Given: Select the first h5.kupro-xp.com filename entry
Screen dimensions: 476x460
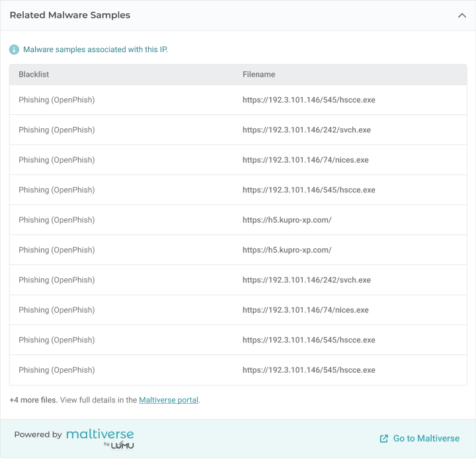Looking at the screenshot, I should tap(286, 220).
